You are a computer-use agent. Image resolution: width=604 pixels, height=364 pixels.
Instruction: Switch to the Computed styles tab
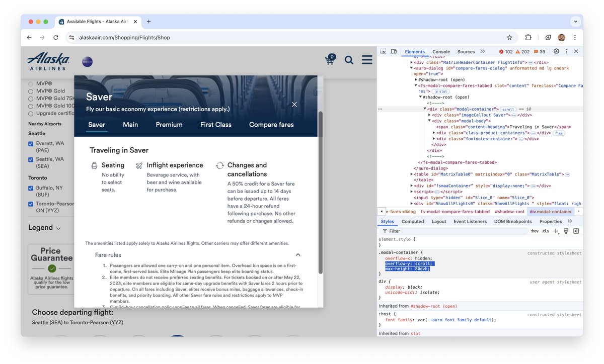(413, 222)
